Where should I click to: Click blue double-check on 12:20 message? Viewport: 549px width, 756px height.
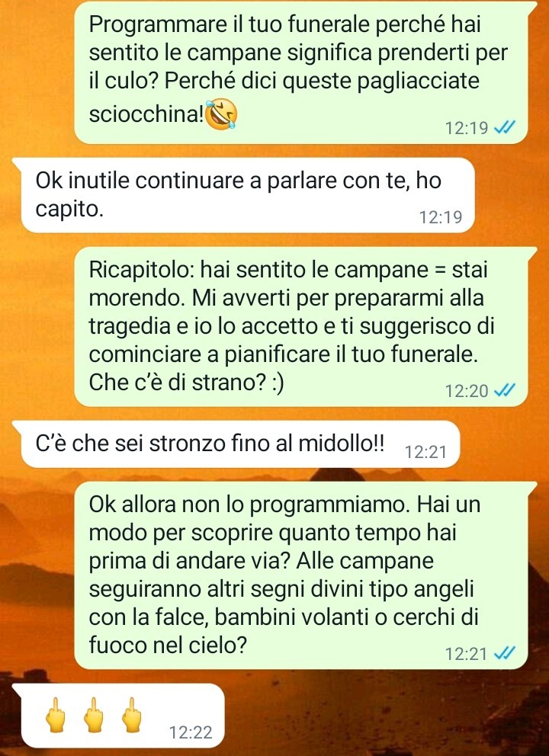[x=505, y=389]
